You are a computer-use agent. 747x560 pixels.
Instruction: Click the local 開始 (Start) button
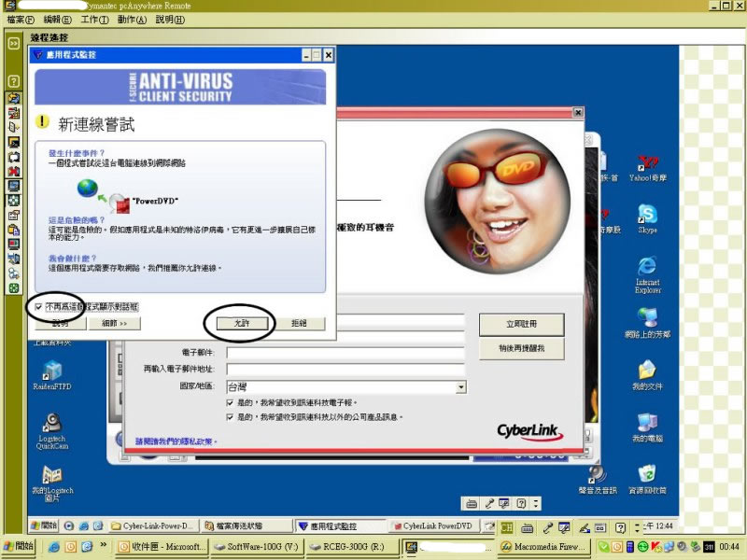(x=19, y=546)
